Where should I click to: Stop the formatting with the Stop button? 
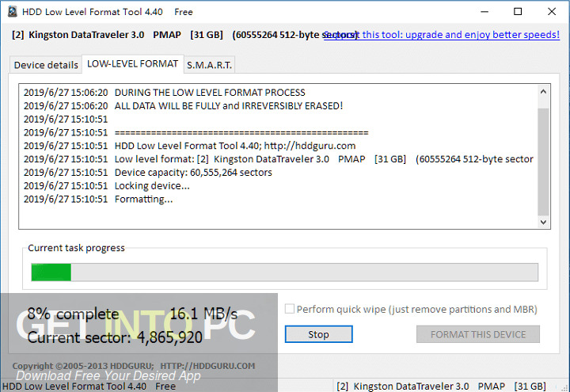click(318, 334)
